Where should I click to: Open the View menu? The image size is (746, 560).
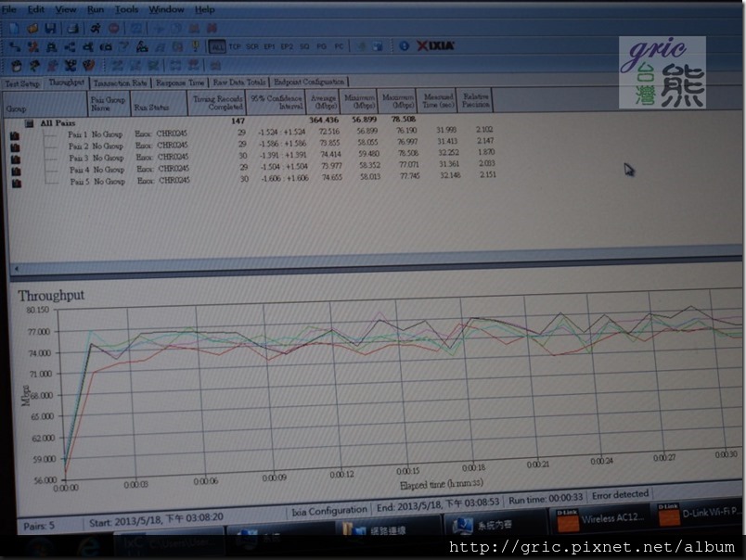point(66,9)
